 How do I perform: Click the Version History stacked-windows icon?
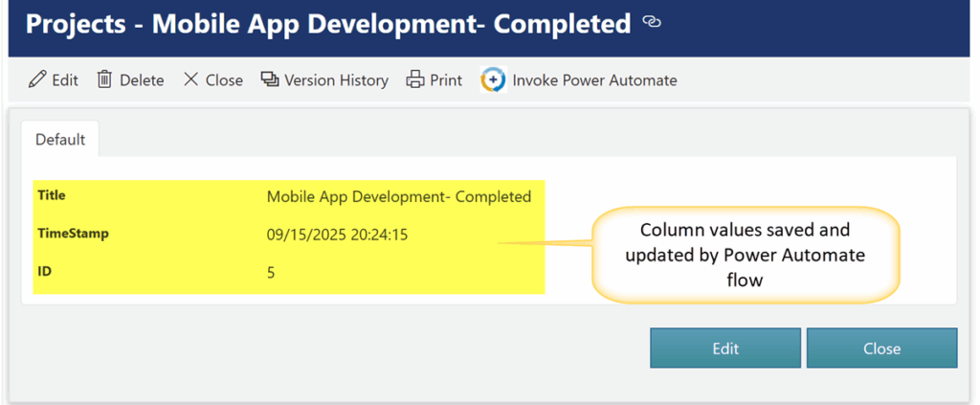[270, 80]
